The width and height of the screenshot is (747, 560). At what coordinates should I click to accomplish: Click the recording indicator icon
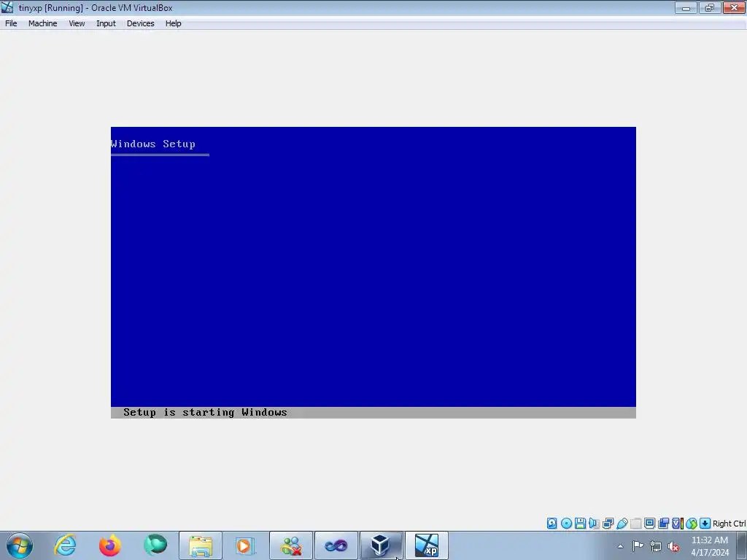(663, 524)
